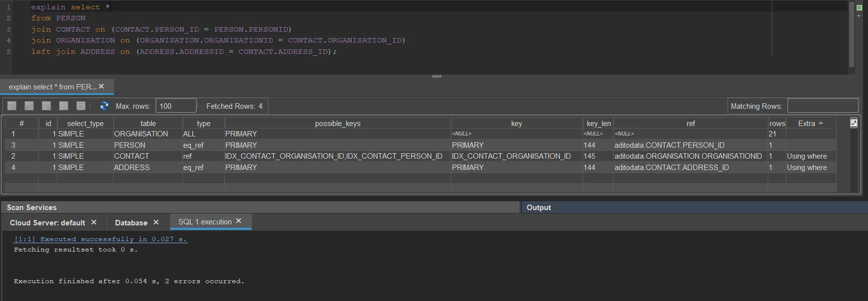Click the Commit Record toolbar icon

click(x=46, y=106)
